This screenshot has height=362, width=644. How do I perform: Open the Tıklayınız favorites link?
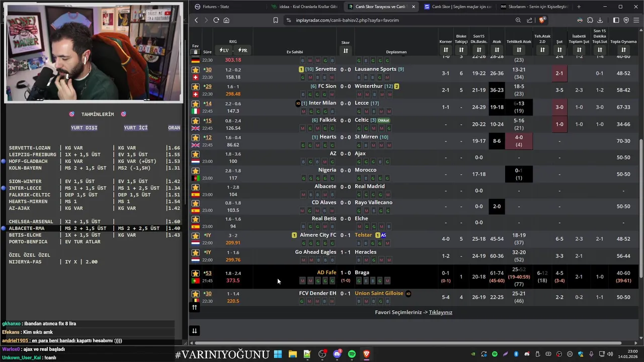pyautogui.click(x=441, y=312)
